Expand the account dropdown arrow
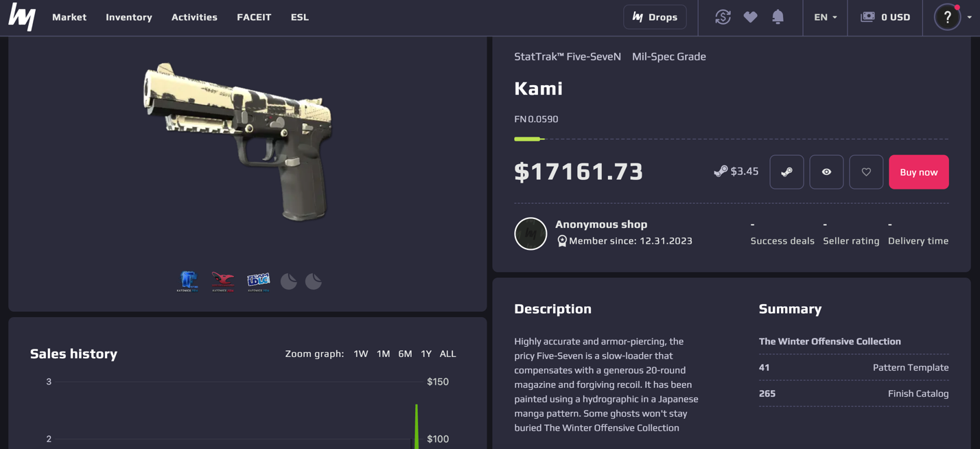This screenshot has width=980, height=449. [x=969, y=17]
